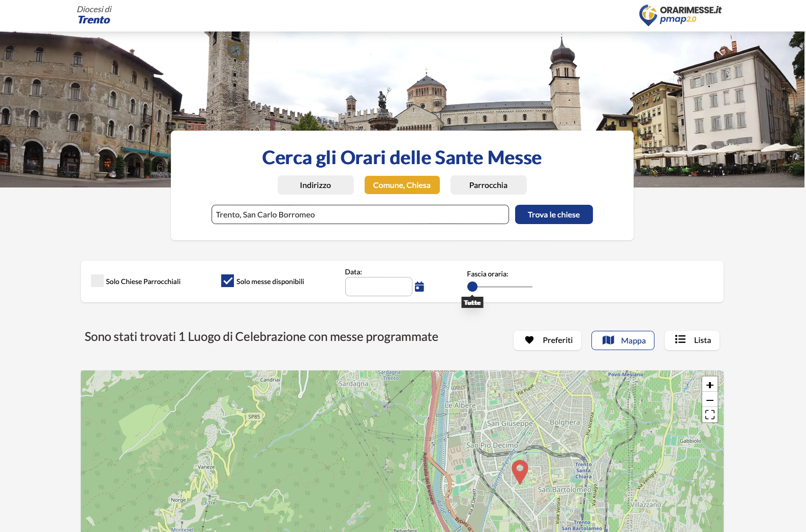Uncheck Solo messe disponibili
This screenshot has height=532, width=806.
click(x=227, y=281)
